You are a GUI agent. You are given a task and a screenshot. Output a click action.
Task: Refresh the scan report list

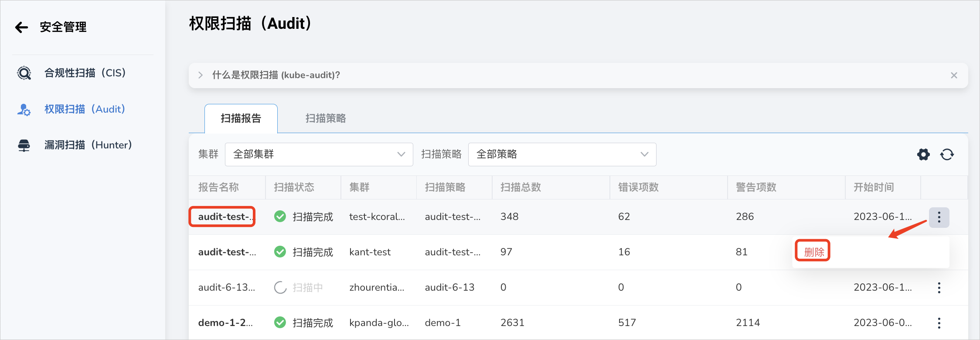tap(947, 155)
